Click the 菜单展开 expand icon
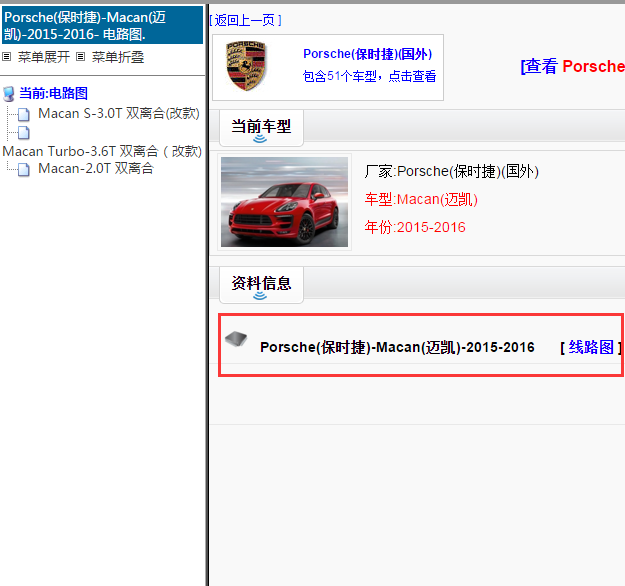The image size is (625, 586). click(x=6, y=57)
